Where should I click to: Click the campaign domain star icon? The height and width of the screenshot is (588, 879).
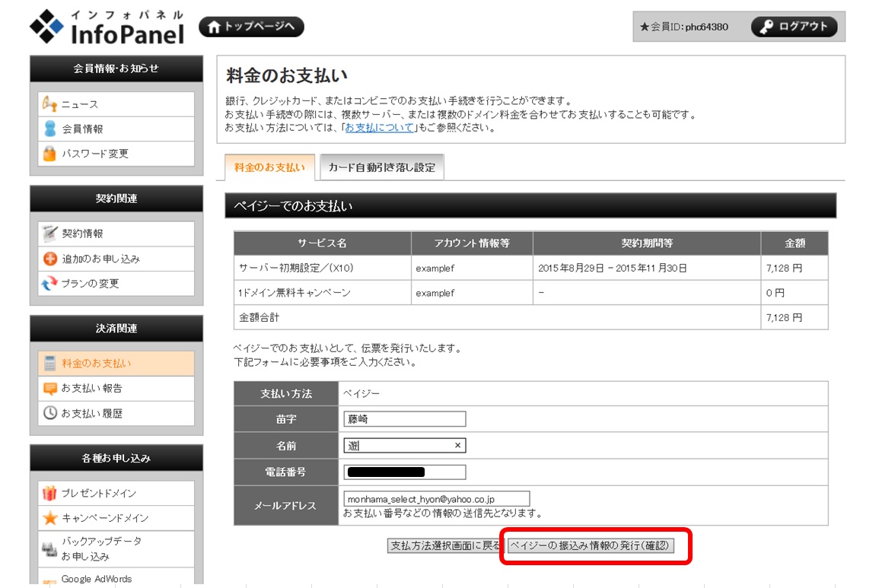(49, 518)
